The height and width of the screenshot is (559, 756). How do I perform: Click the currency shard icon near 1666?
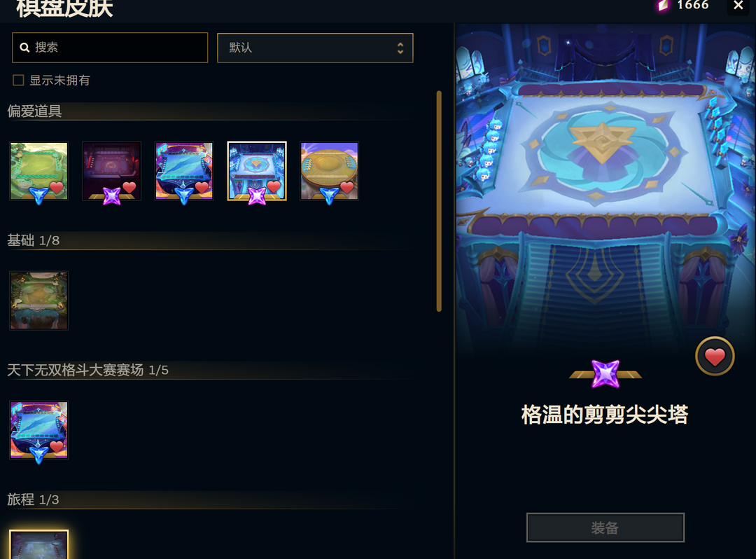pos(663,6)
